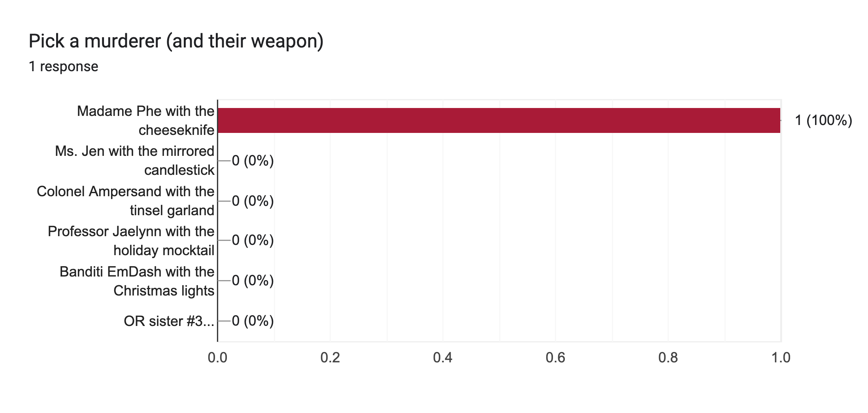The height and width of the screenshot is (413, 868).
Task: Click the '0 (0%)' value for Banditi EmDash
Action: [253, 280]
